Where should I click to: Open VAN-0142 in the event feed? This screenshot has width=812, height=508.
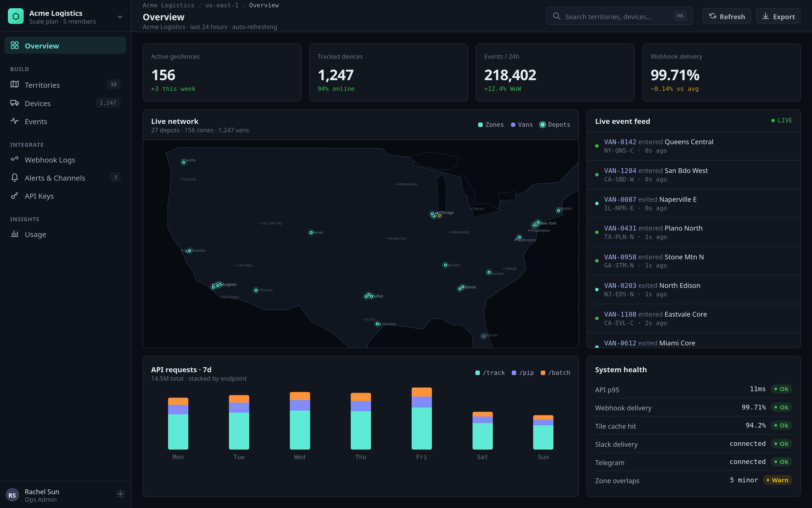point(694,146)
